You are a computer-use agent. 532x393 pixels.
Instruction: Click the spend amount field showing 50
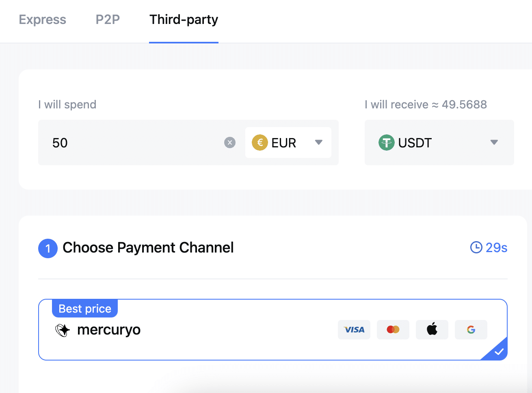pyautogui.click(x=134, y=143)
